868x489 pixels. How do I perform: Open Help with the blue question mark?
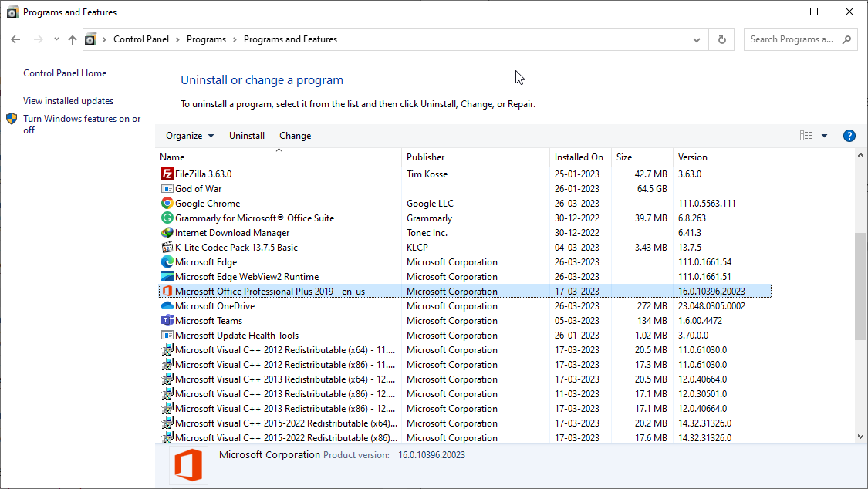pyautogui.click(x=849, y=136)
